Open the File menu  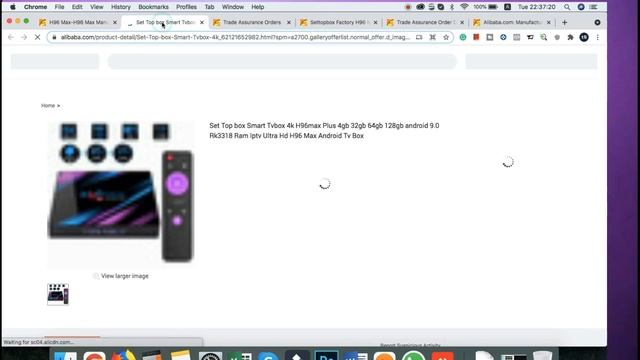(59, 7)
